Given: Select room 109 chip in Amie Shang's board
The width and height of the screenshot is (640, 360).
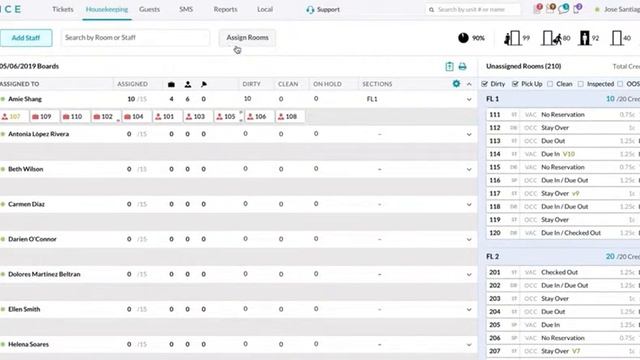Looking at the screenshot, I should click(45, 116).
